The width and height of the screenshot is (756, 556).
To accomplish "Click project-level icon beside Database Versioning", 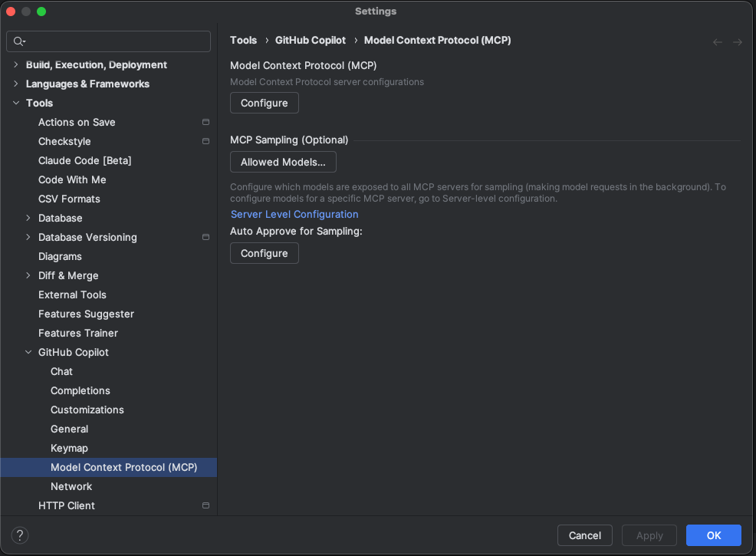I will tap(206, 237).
